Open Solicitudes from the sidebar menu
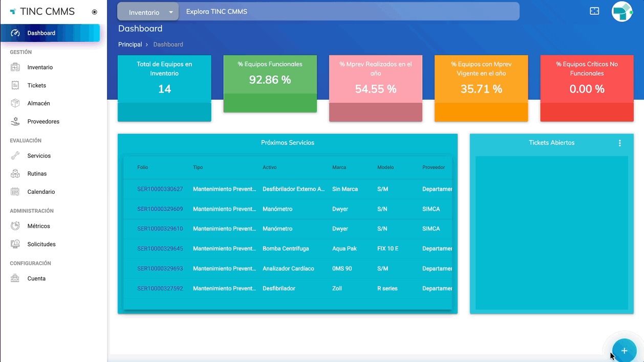 click(x=41, y=244)
